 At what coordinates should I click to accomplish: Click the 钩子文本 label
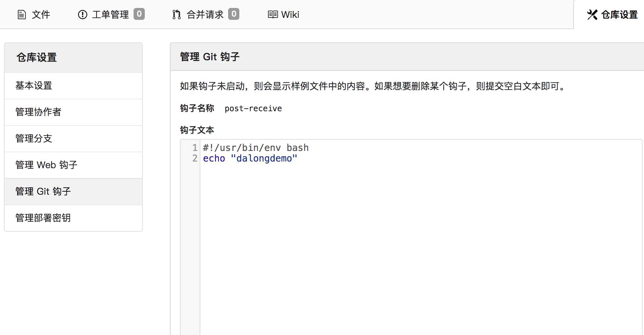[197, 130]
